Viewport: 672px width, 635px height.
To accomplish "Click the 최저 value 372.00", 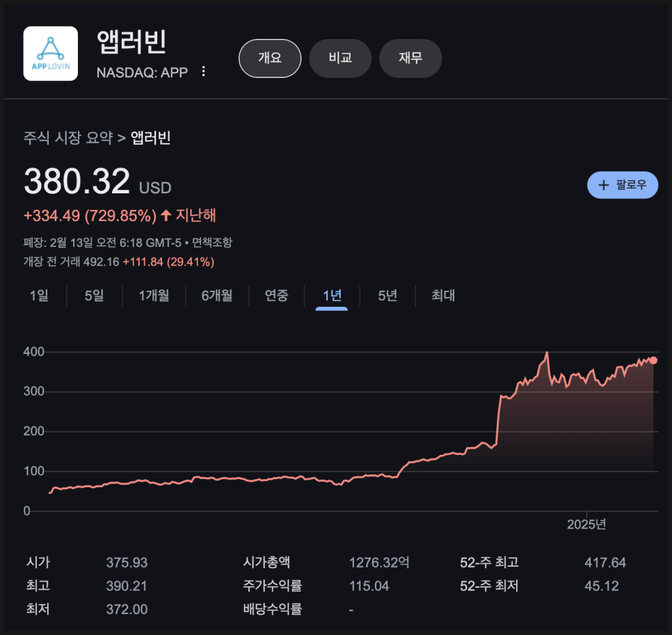I will (127, 609).
